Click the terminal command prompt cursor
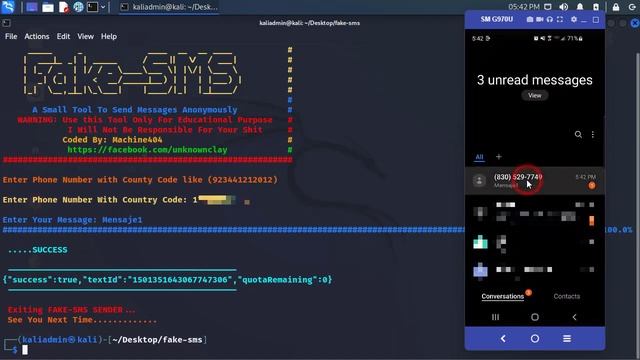Screen dimensions: 640x360 pyautogui.click(x=25, y=350)
